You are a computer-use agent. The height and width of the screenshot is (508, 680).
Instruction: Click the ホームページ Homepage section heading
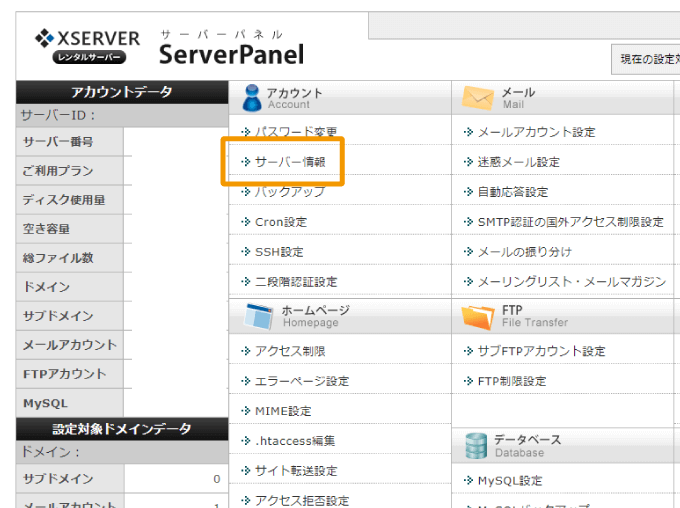(316, 316)
